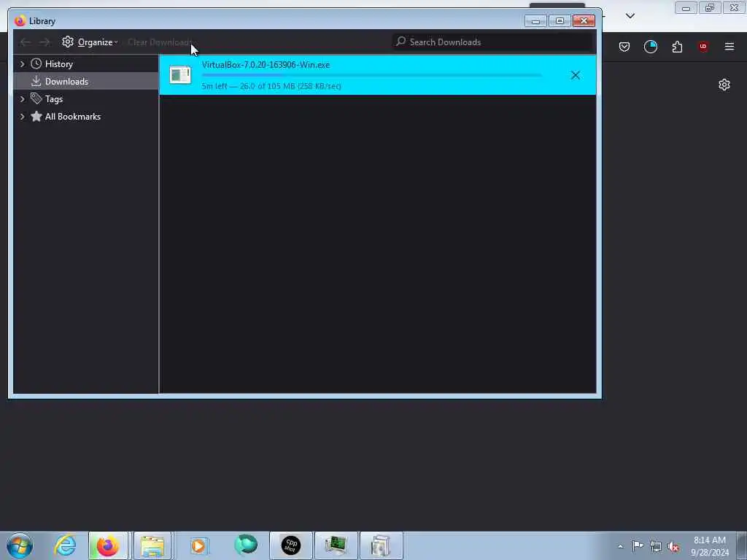Select History in the Library sidebar
The height and width of the screenshot is (560, 747).
point(58,64)
